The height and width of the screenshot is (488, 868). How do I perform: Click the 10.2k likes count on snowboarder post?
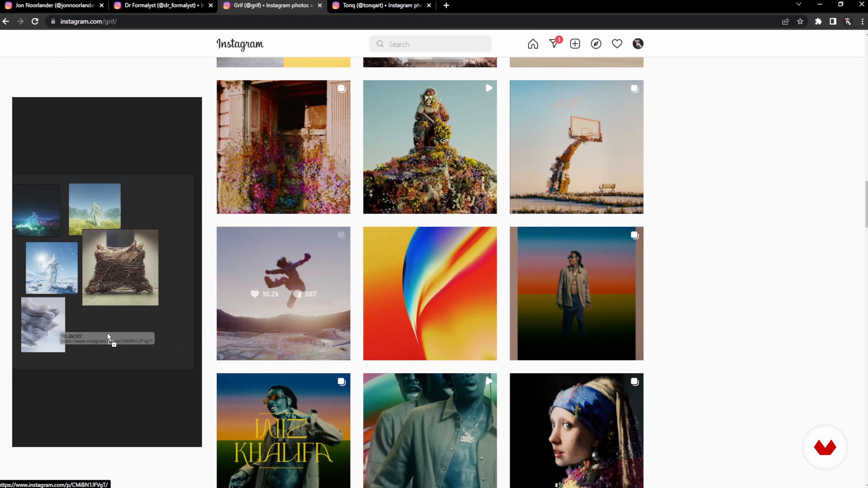265,294
